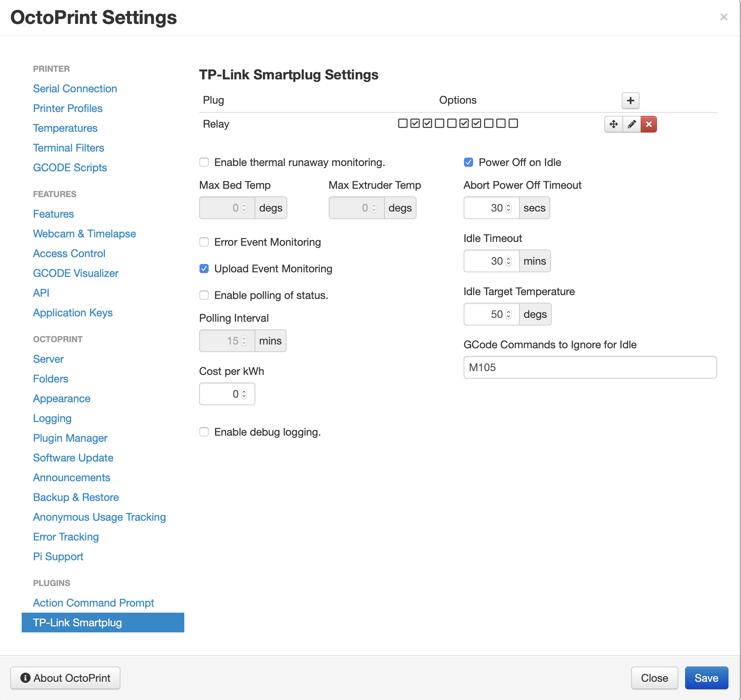Click GCode Commands to Ignore field

(590, 368)
